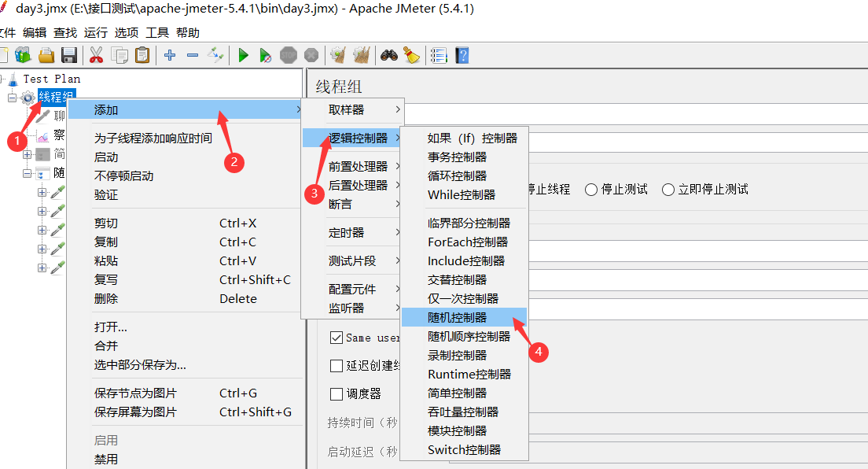Click the clipboard Paste icon
868x469 pixels.
click(x=142, y=55)
